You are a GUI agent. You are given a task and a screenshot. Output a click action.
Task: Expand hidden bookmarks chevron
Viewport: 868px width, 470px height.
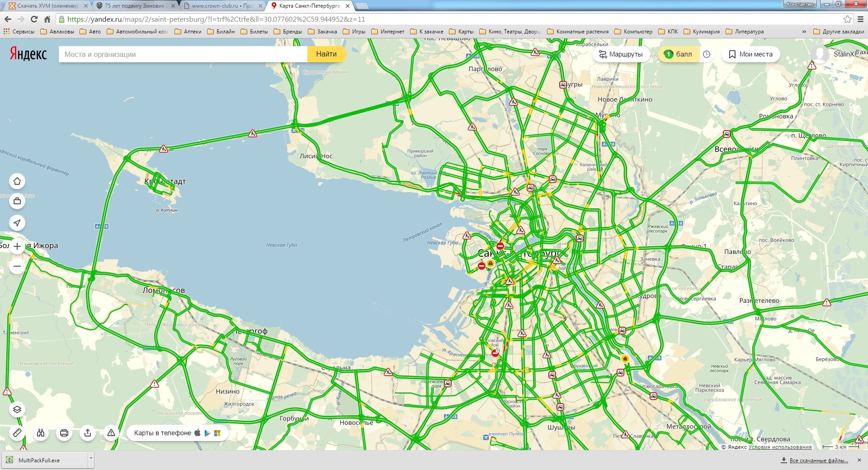[804, 32]
